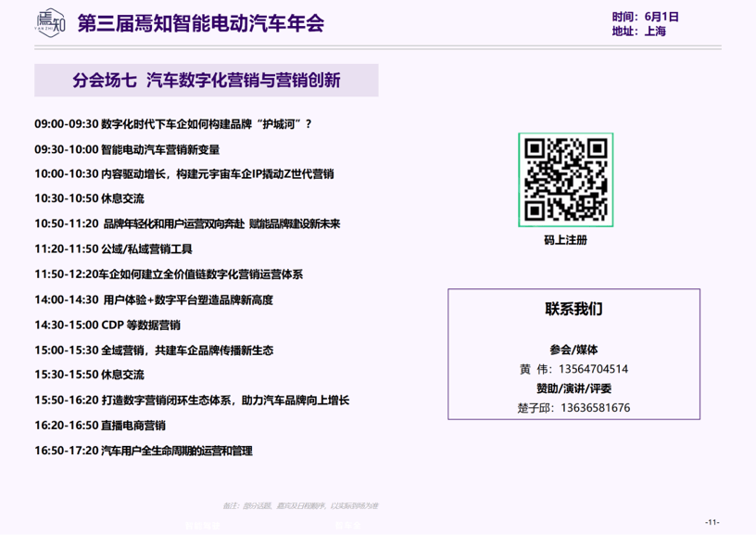756x535 pixels.
Task: Click the 备注 footnote at the bottom
Action: 300,506
